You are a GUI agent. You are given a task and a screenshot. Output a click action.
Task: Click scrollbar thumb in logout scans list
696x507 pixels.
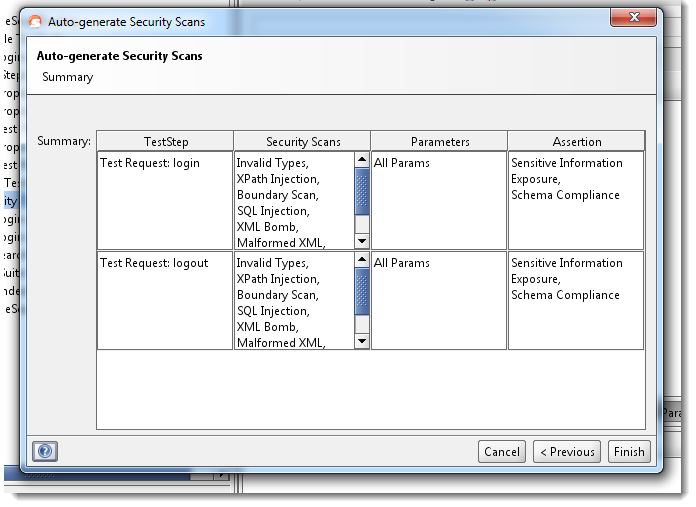pyautogui.click(x=362, y=292)
